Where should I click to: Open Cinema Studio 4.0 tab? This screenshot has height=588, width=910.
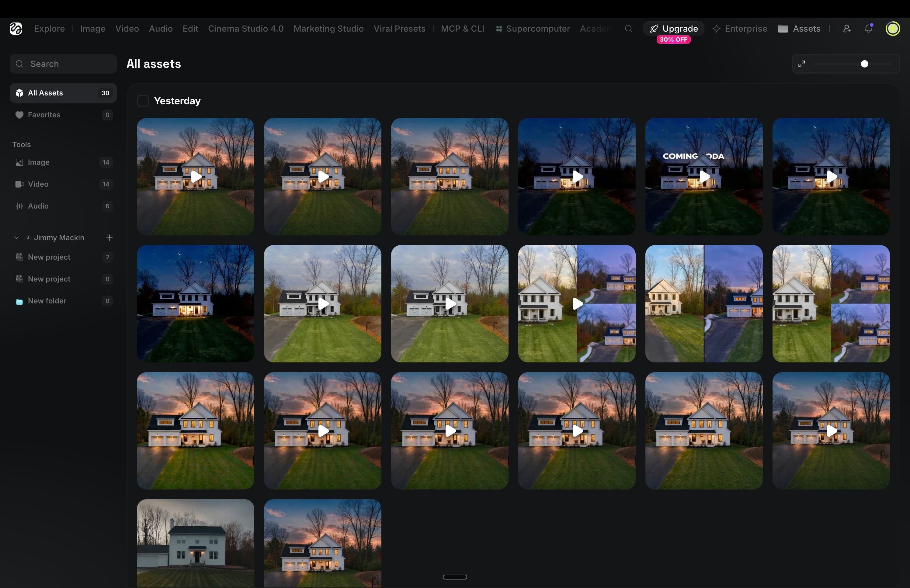click(245, 29)
